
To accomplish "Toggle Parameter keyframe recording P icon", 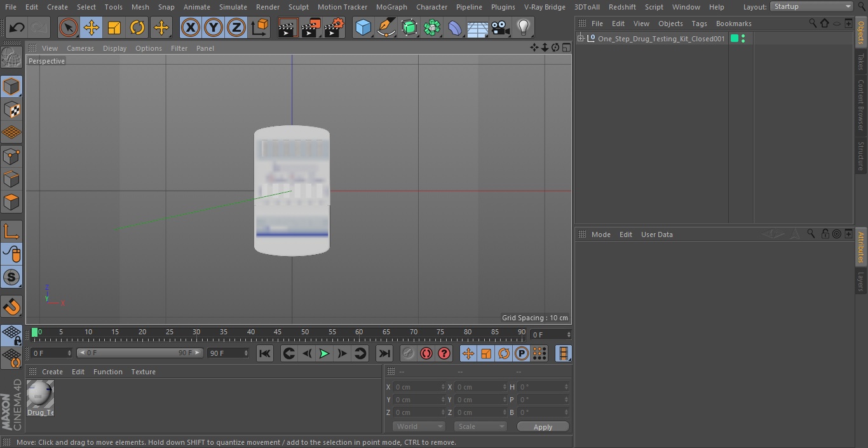I will point(522,353).
